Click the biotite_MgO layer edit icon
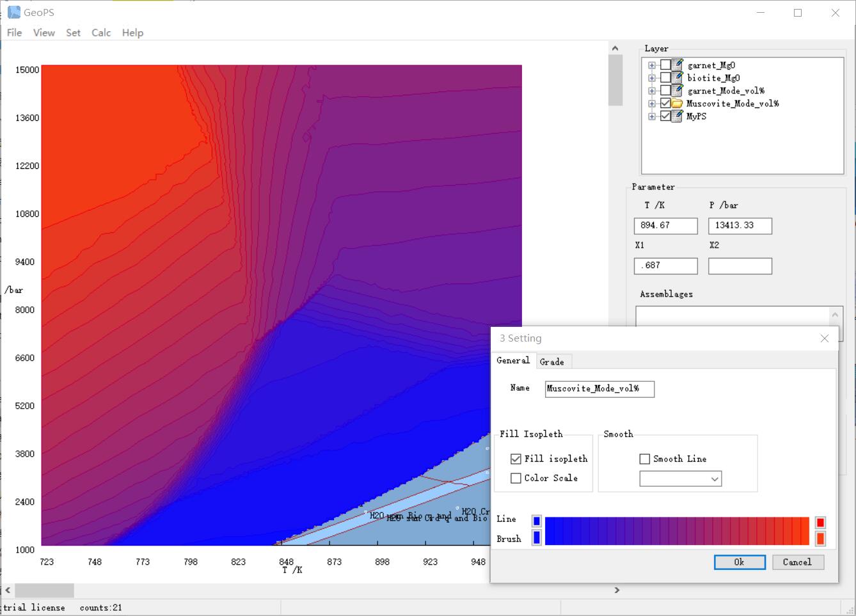 tap(678, 77)
